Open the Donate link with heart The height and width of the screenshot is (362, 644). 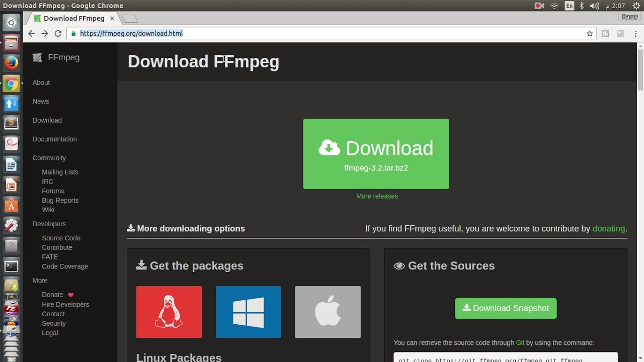(57, 295)
